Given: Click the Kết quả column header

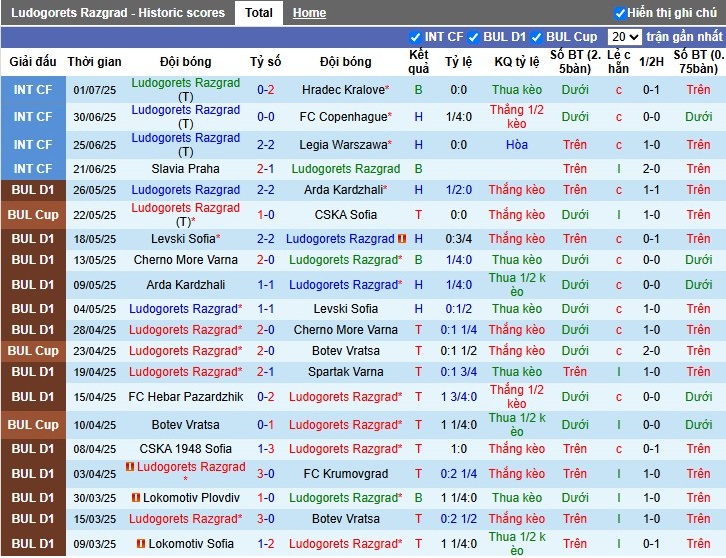Looking at the screenshot, I should 419,62.
